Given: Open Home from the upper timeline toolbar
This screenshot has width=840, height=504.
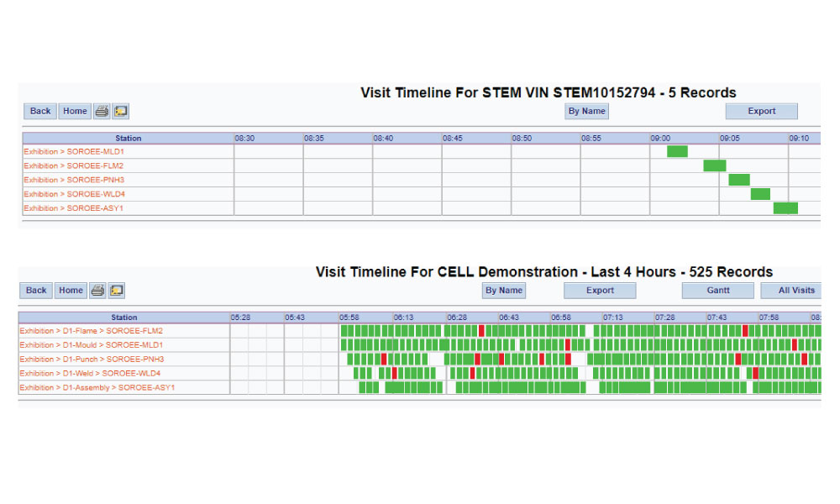Looking at the screenshot, I should tap(75, 111).
